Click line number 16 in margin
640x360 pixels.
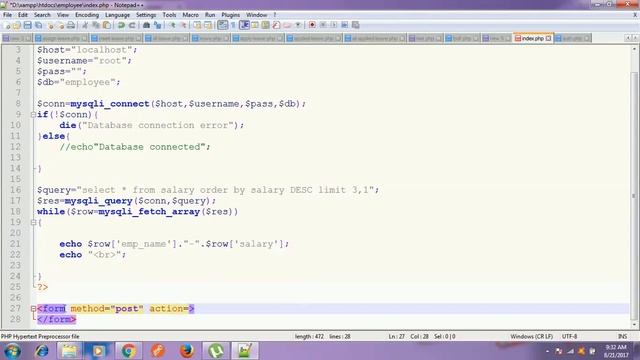point(16,190)
